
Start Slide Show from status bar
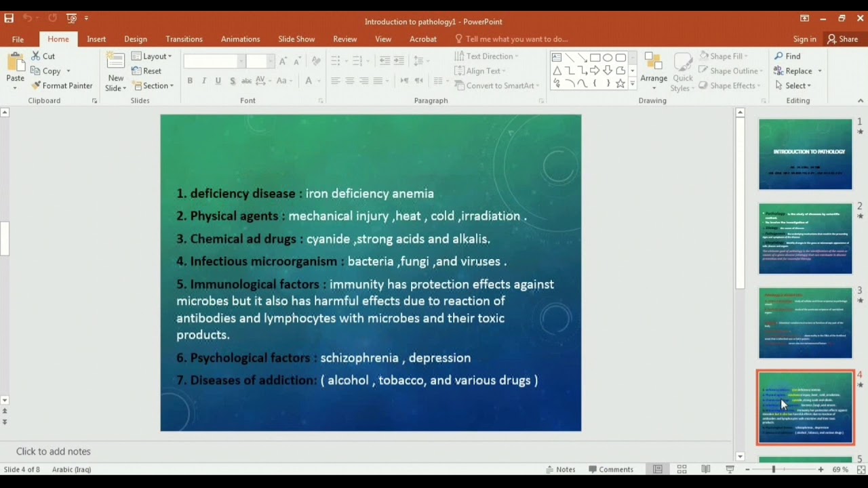pyautogui.click(x=730, y=469)
